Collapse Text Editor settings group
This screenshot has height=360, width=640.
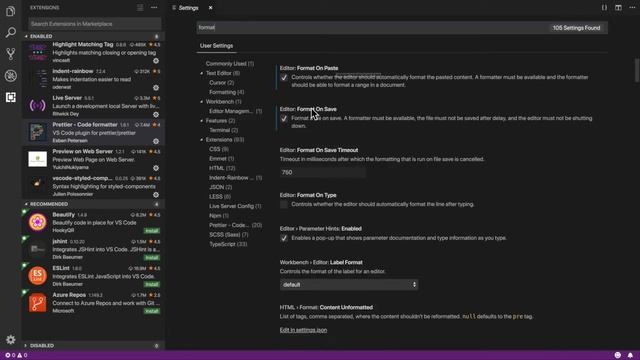click(x=202, y=73)
